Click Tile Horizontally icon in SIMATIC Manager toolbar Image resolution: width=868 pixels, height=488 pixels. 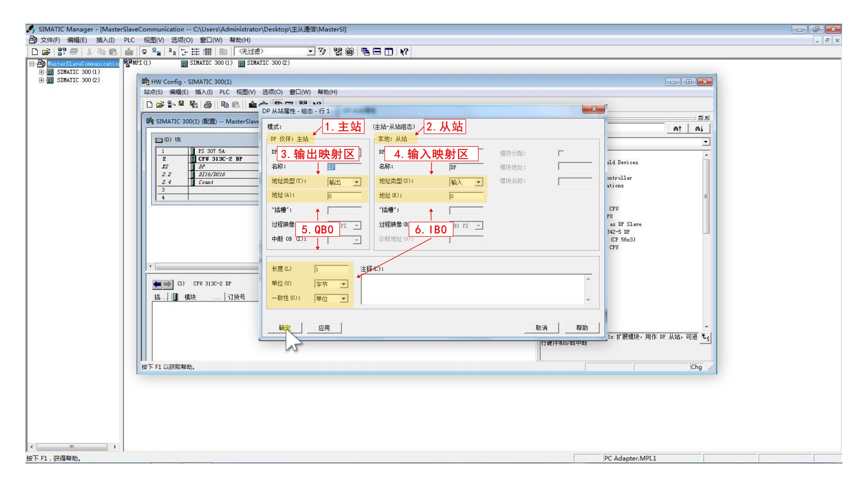377,52
